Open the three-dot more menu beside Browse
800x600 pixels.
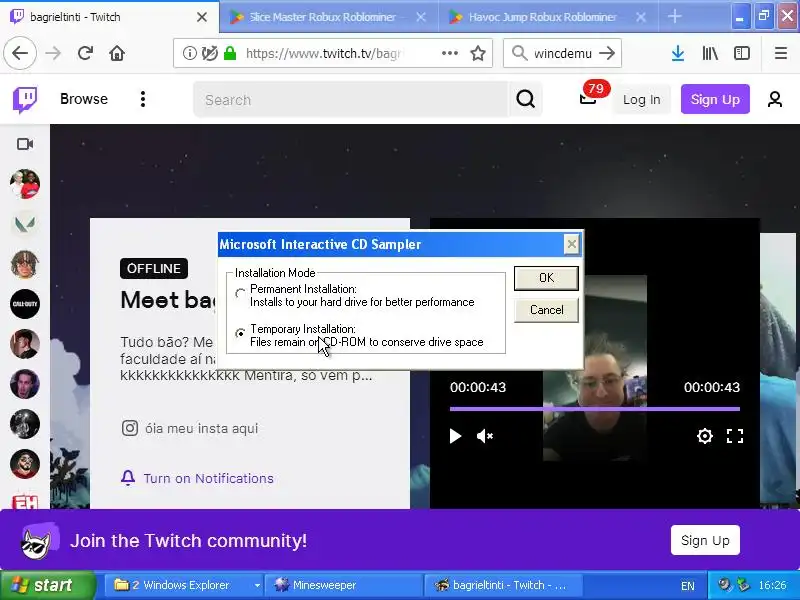143,99
